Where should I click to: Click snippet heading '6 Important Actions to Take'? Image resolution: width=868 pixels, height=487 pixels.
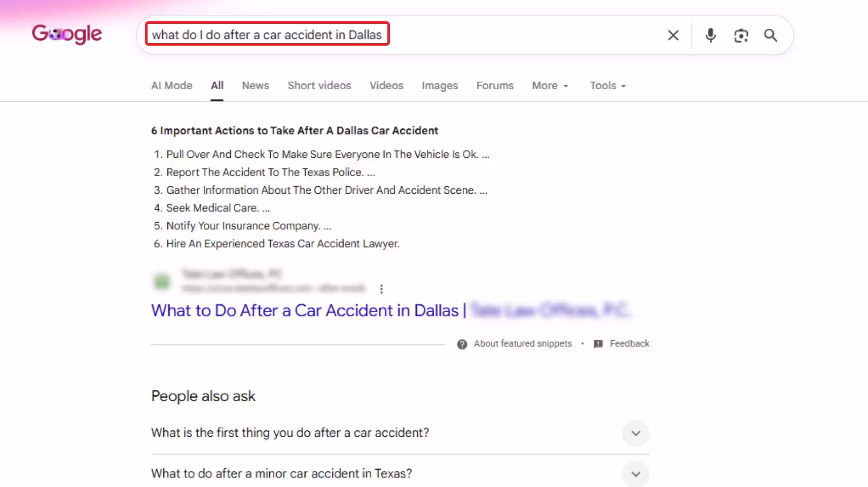(x=295, y=130)
